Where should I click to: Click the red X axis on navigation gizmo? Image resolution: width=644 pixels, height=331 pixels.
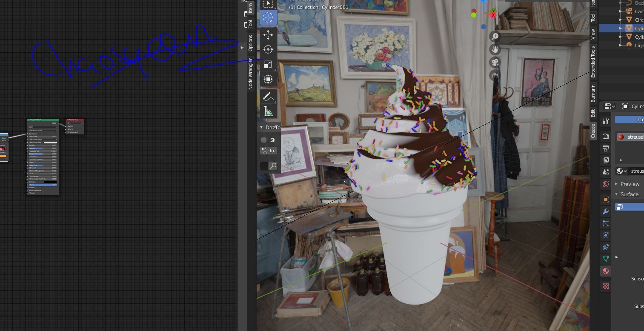pyautogui.click(x=493, y=15)
